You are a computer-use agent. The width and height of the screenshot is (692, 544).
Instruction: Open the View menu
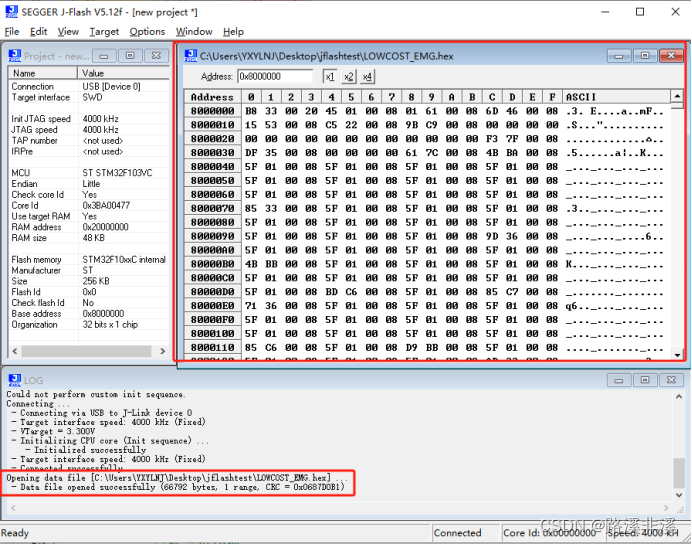click(68, 32)
